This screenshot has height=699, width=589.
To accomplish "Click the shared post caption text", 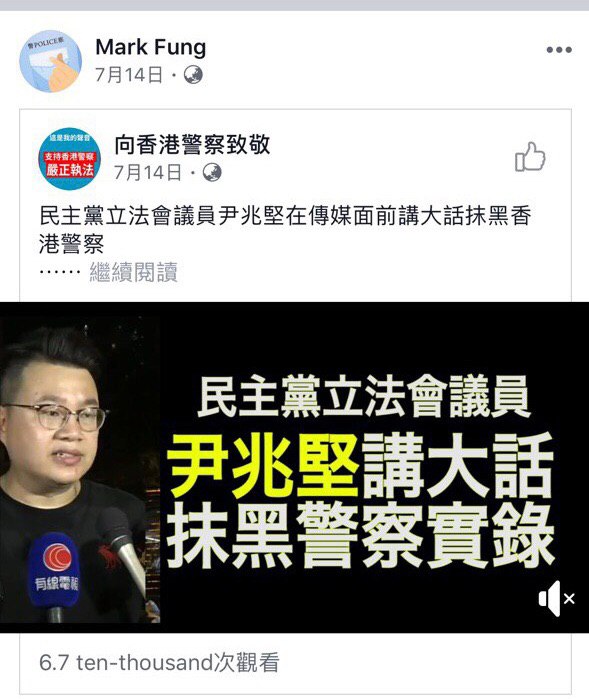I will tap(285, 230).
